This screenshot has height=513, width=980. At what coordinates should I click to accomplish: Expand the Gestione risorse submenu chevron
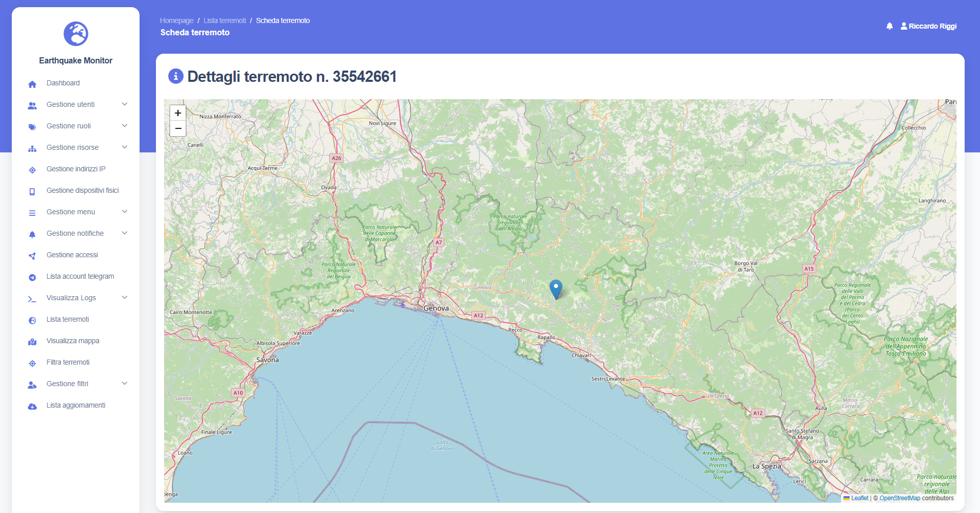tap(124, 147)
